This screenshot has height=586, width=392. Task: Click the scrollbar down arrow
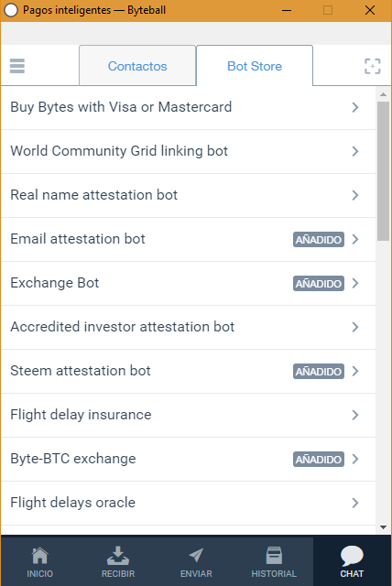(383, 527)
